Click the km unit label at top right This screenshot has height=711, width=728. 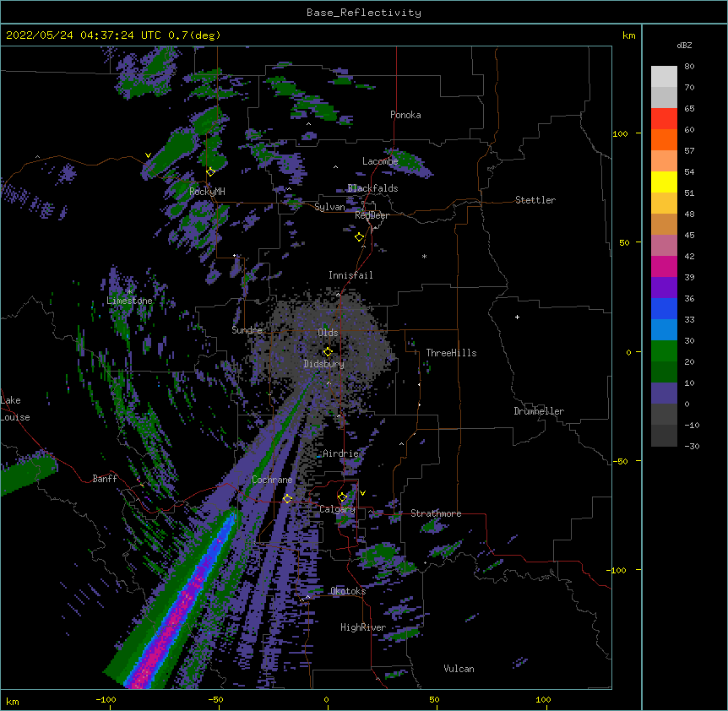(628, 35)
